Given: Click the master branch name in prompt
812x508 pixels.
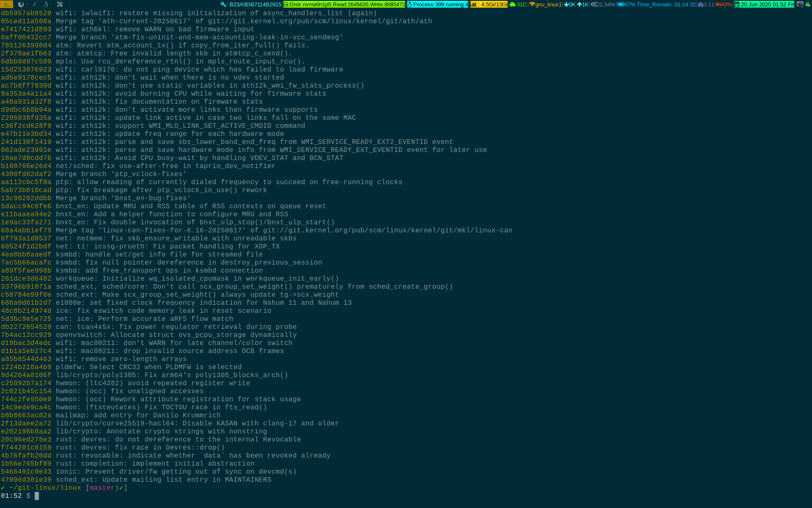Looking at the screenshot, I should (x=102, y=488).
